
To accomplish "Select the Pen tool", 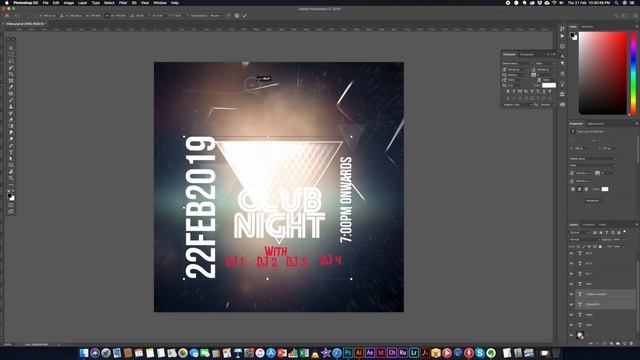I will tap(11, 146).
